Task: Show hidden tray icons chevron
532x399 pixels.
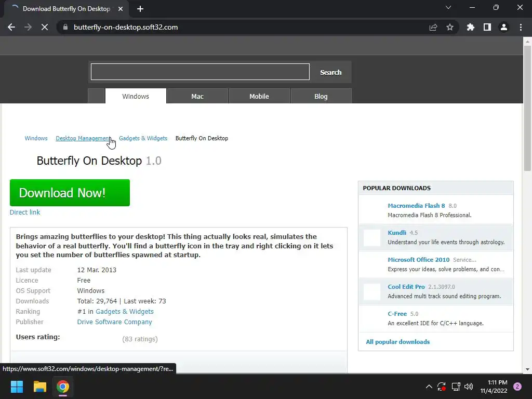Action: pyautogui.click(x=429, y=387)
